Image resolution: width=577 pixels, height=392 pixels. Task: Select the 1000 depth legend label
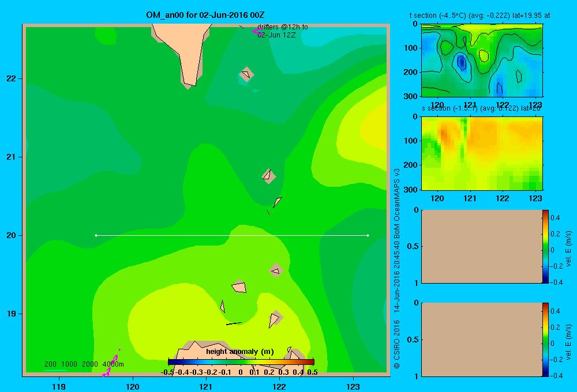pyautogui.click(x=69, y=364)
